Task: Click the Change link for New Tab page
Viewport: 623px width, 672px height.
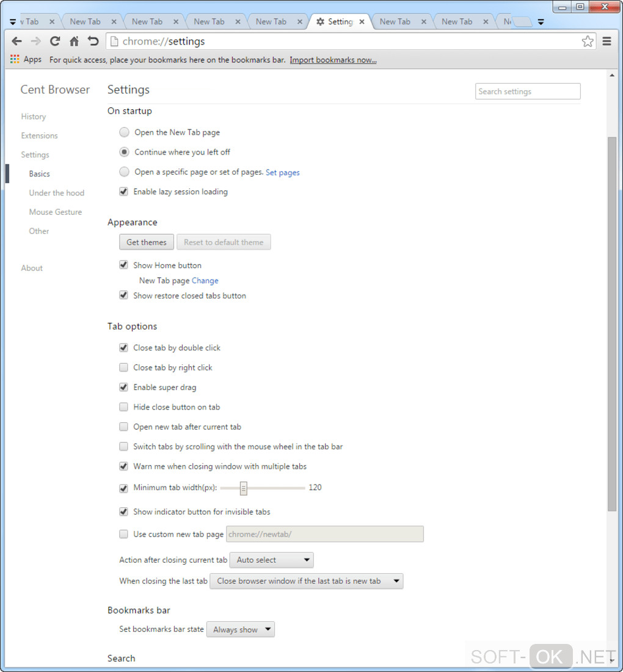Action: coord(205,281)
